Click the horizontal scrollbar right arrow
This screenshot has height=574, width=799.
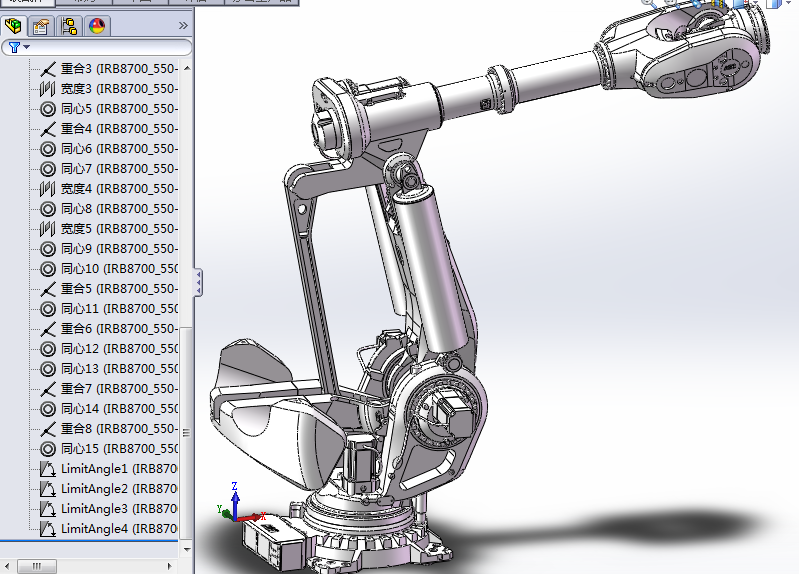(x=172, y=566)
